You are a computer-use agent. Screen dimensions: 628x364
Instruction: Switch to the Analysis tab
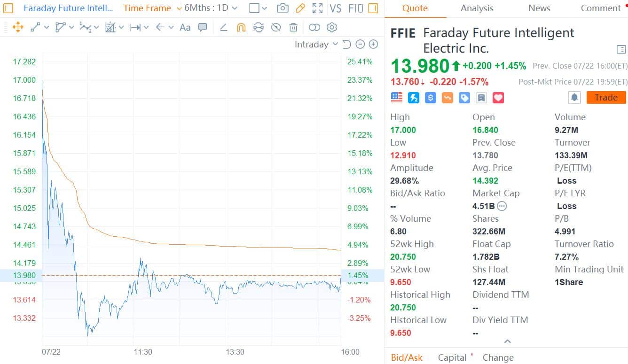[x=477, y=8]
